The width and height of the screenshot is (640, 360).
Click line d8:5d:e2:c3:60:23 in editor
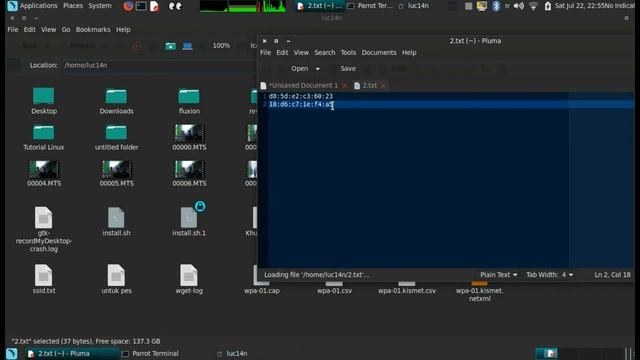[x=301, y=96]
